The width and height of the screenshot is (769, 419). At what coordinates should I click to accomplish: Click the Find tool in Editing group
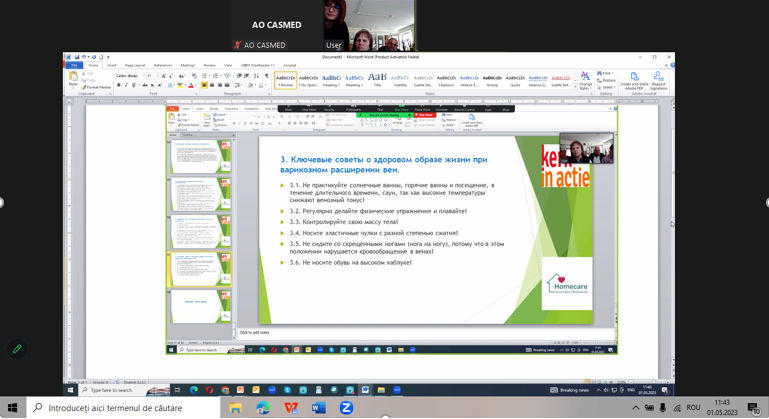[605, 73]
